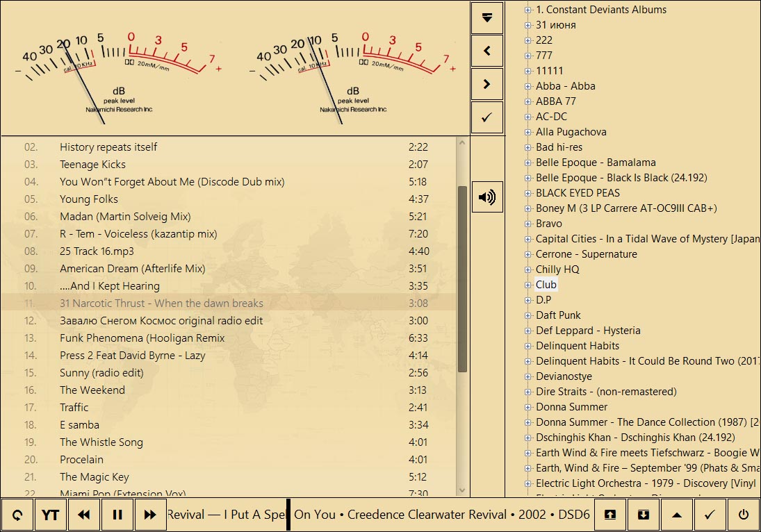Go back to the previous track
This screenshot has width=761, height=532.
click(84, 515)
